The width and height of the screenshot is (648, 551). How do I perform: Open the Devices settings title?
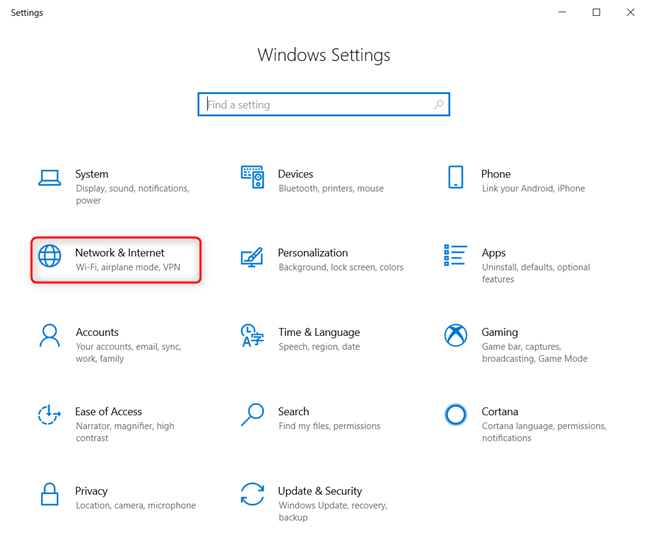coord(295,174)
